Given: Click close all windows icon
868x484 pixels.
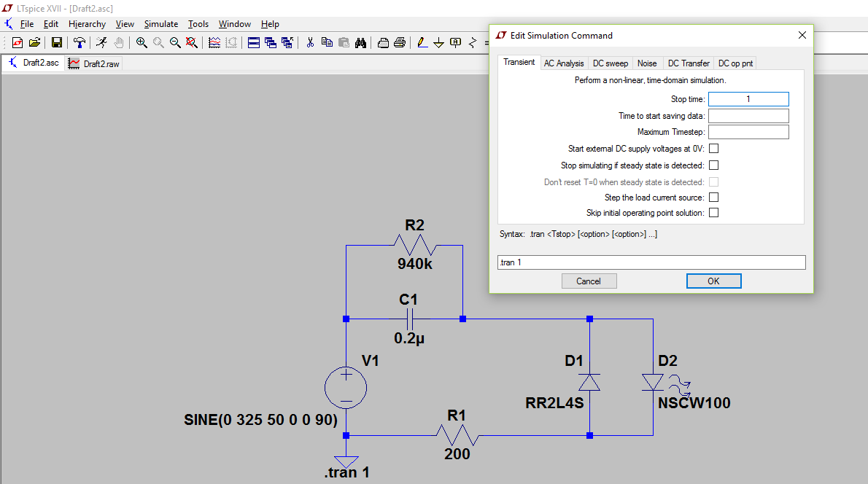Looking at the screenshot, I should [x=287, y=42].
